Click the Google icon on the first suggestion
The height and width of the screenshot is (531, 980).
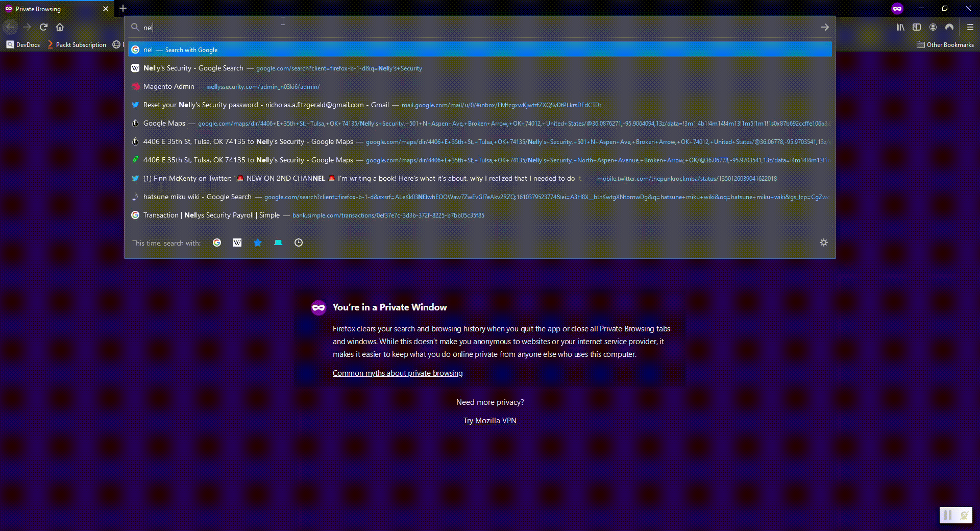pos(135,50)
